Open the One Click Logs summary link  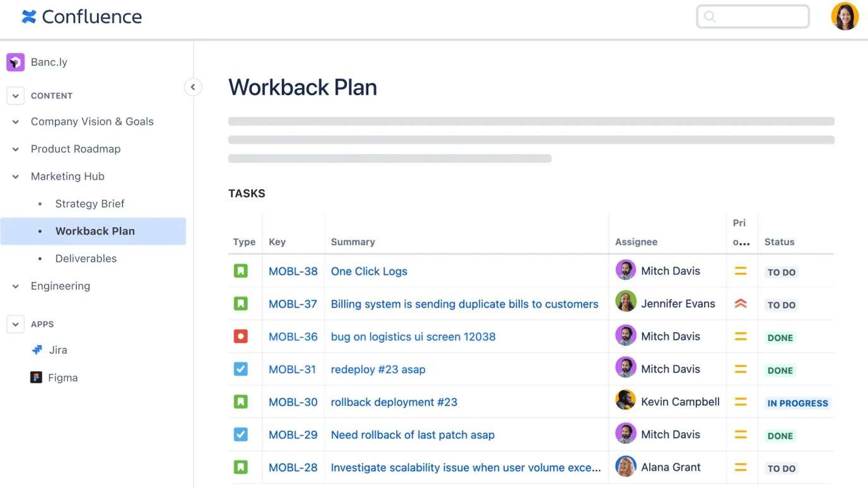(x=369, y=271)
